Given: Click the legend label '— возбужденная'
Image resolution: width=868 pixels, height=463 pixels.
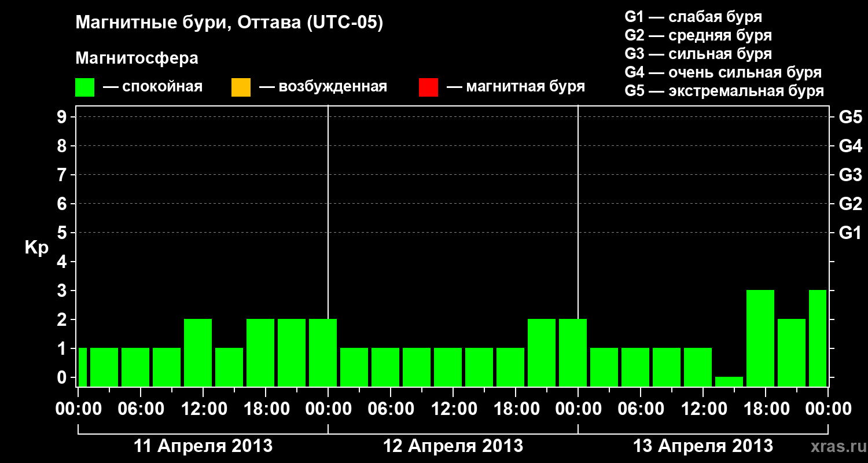Looking at the screenshot, I should (323, 87).
